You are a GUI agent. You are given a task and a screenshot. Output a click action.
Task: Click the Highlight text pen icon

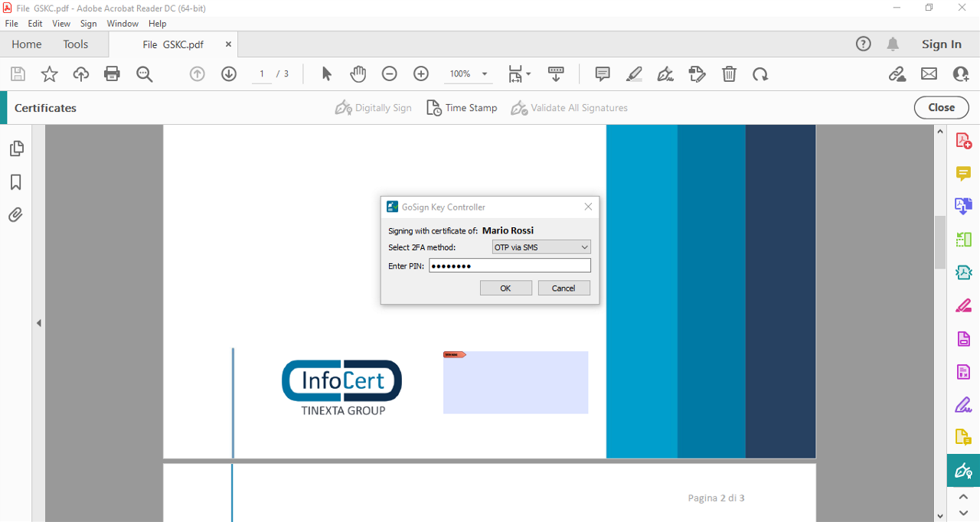pos(634,74)
